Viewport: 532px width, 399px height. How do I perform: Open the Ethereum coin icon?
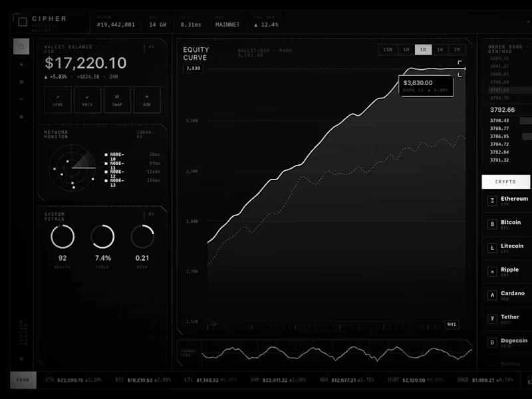point(492,201)
